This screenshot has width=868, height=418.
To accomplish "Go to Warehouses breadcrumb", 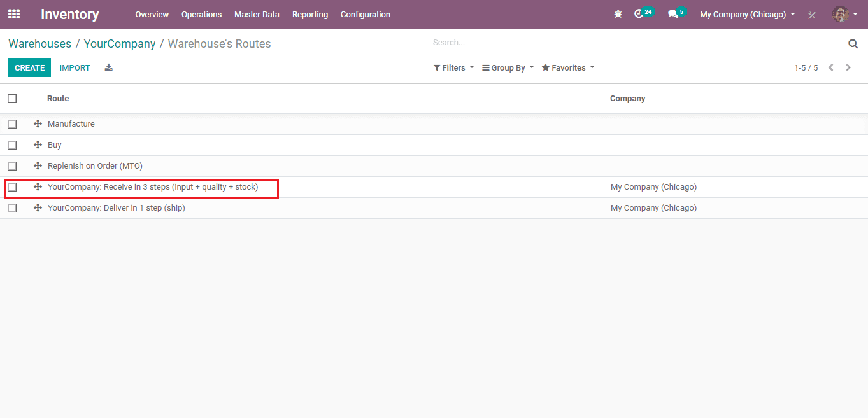I will pos(39,44).
